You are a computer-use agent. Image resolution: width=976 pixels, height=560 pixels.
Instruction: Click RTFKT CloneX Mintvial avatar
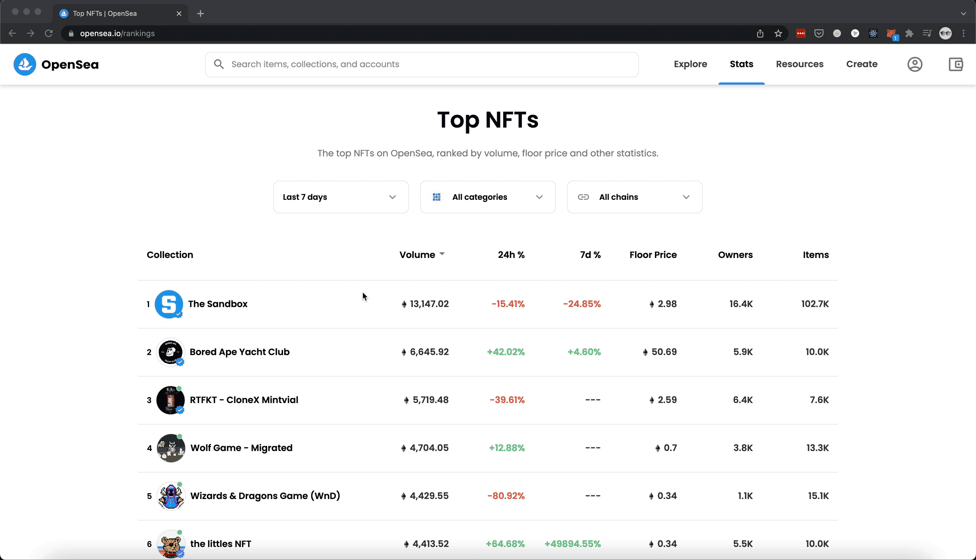coord(170,400)
